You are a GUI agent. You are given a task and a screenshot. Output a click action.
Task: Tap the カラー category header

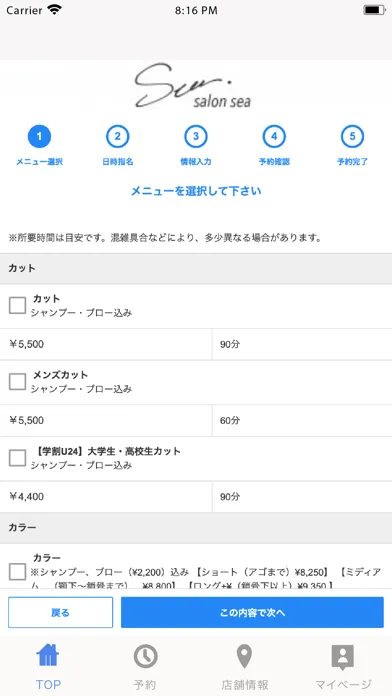coord(196,528)
